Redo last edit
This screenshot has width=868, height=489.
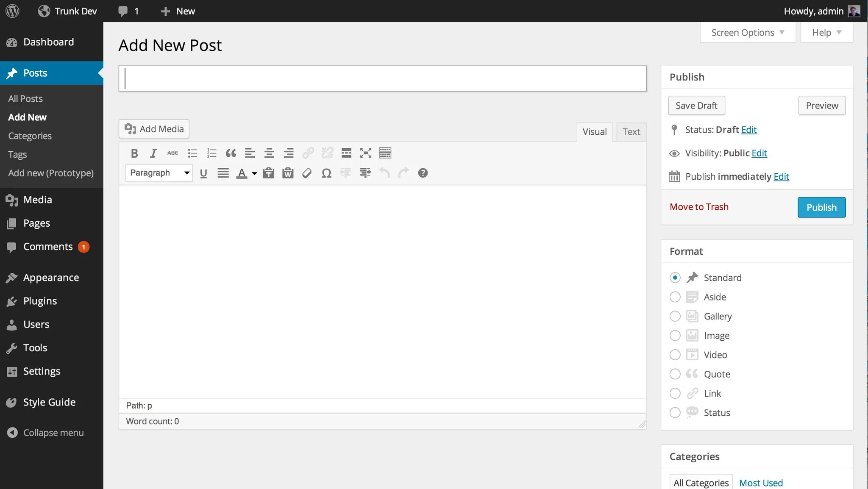(x=403, y=173)
